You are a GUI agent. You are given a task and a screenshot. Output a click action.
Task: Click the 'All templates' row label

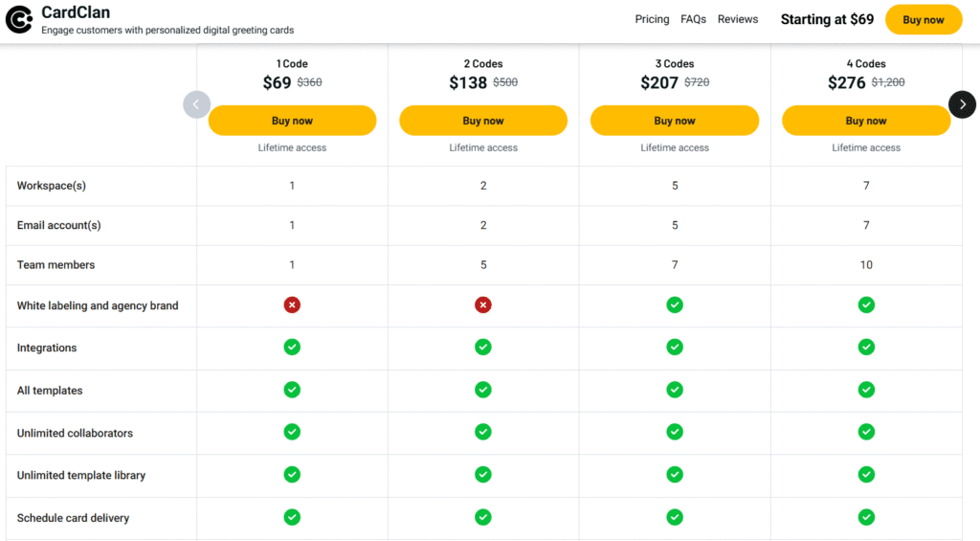(x=50, y=391)
